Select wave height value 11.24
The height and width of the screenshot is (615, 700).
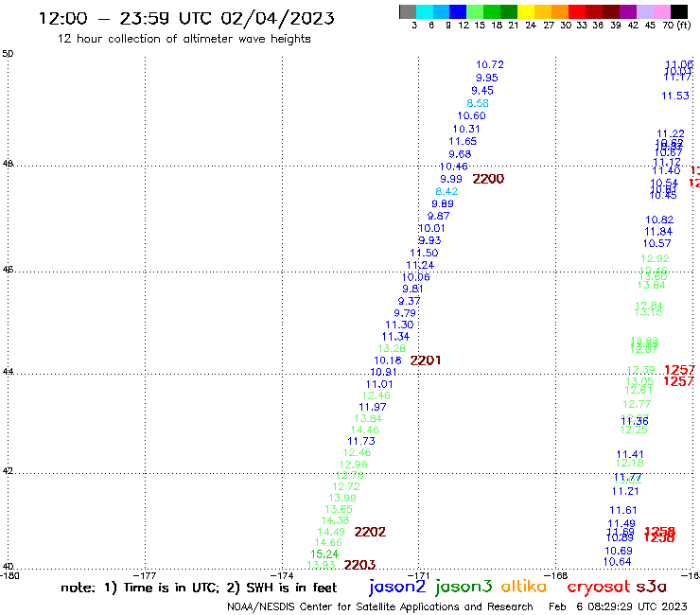[x=420, y=265]
